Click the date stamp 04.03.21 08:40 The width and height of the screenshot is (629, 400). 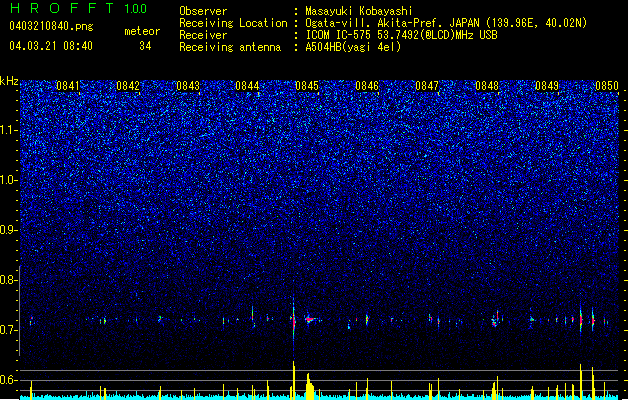[51, 46]
